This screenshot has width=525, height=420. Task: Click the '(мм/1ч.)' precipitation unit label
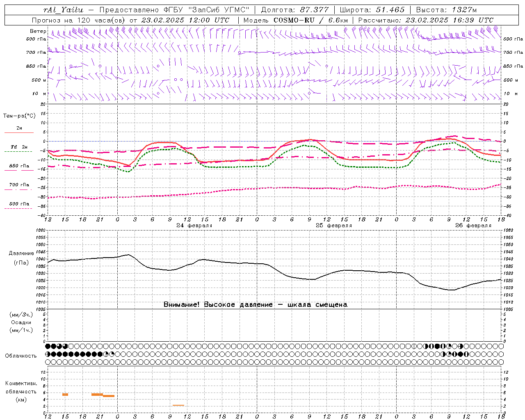pyautogui.click(x=21, y=330)
